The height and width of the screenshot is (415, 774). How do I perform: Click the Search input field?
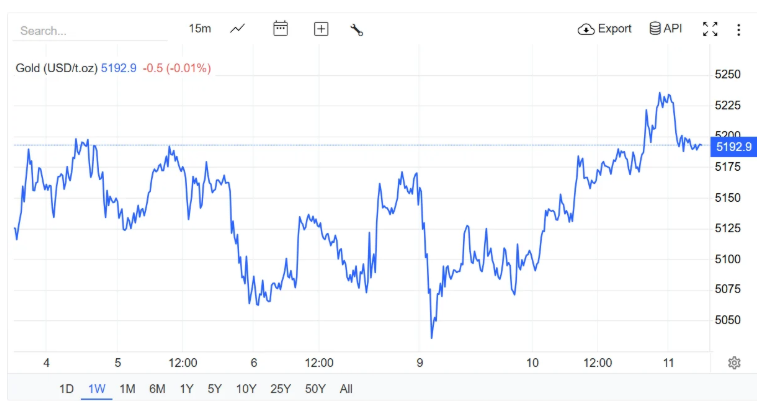point(90,31)
